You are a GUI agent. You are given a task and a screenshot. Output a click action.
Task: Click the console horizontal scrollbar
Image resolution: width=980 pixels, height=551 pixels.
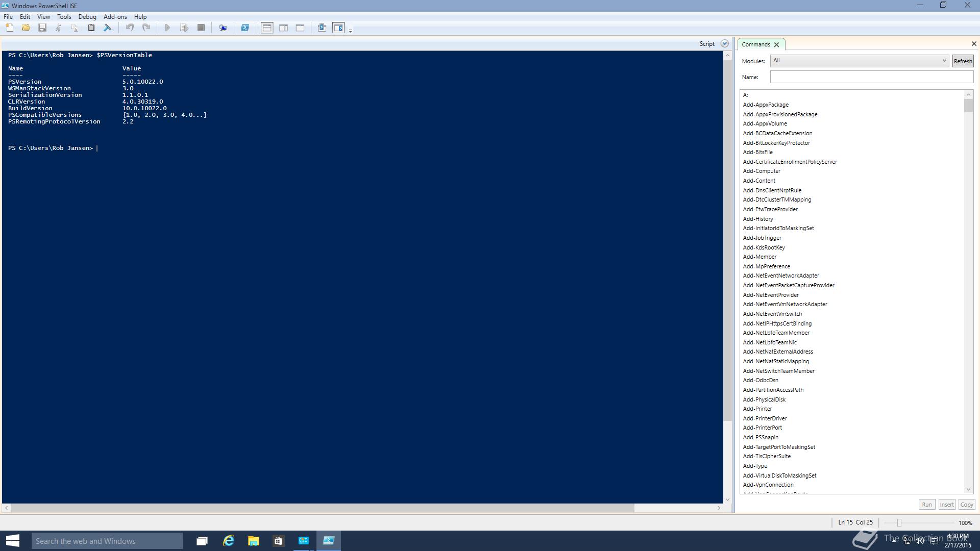point(323,508)
